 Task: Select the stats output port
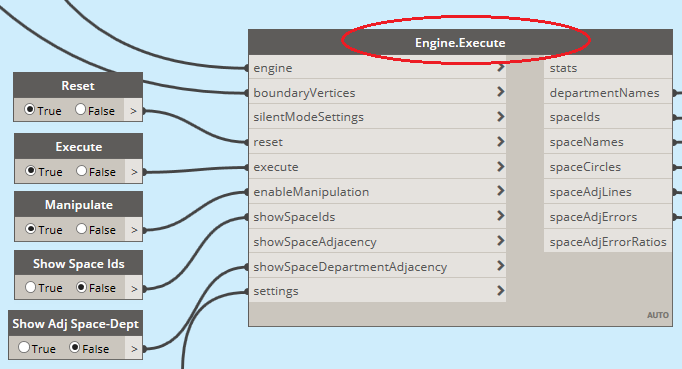pyautogui.click(x=608, y=67)
